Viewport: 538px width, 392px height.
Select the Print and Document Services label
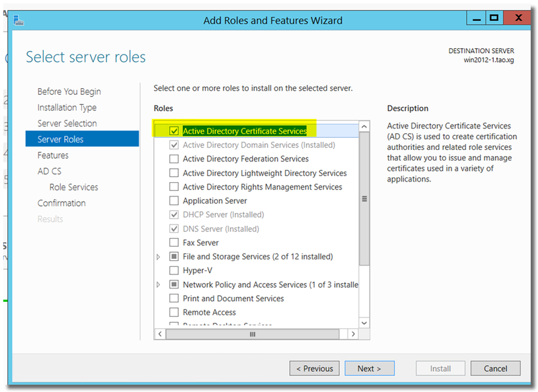pyautogui.click(x=233, y=299)
